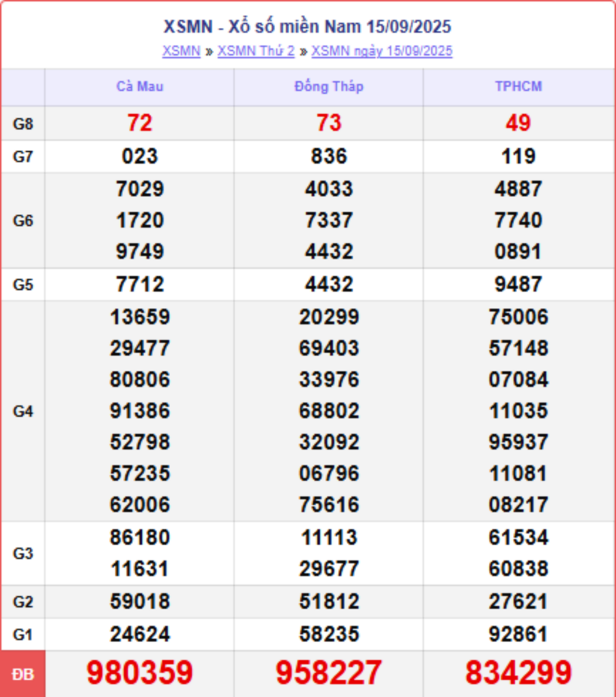The width and height of the screenshot is (616, 697).
Task: Select the G8 row label
Action: (x=23, y=124)
